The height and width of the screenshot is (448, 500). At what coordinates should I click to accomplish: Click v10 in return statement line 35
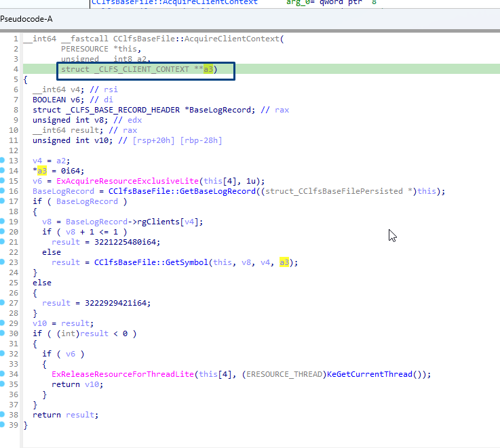92,384
